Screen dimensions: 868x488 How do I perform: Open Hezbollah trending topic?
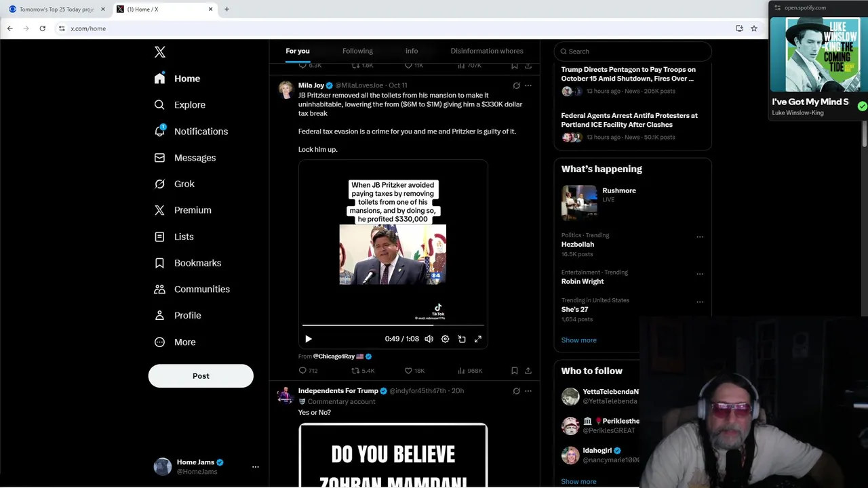pos(578,245)
